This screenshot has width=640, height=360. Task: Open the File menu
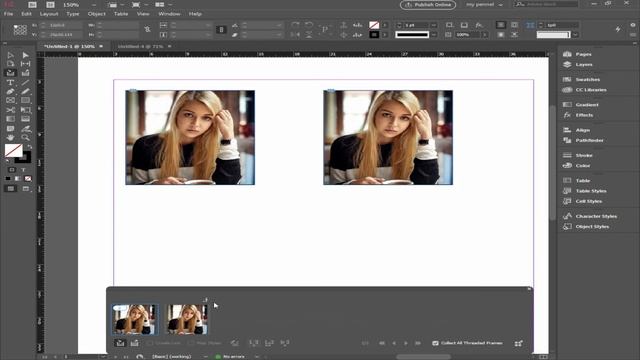[8, 14]
